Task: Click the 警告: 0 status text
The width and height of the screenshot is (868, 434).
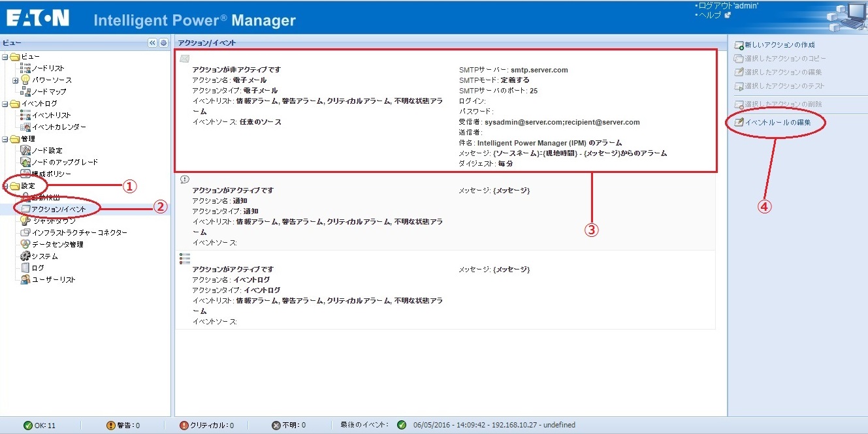Action: (129, 426)
